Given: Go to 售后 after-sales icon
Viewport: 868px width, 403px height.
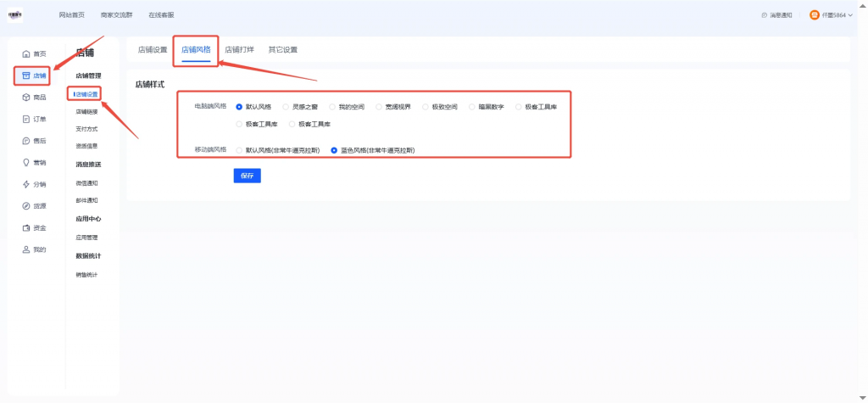Looking at the screenshot, I should pyautogui.click(x=25, y=141).
